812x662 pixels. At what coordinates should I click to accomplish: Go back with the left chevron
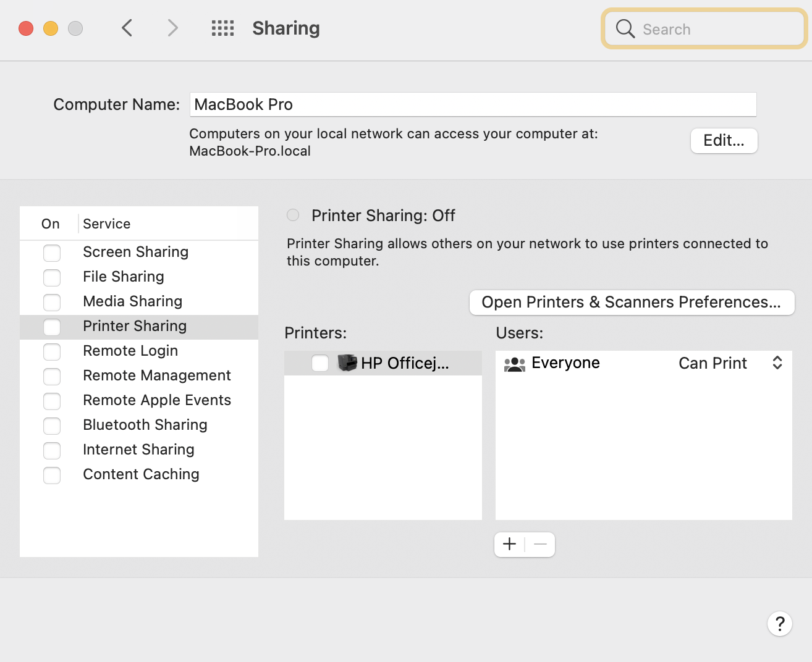click(x=127, y=28)
